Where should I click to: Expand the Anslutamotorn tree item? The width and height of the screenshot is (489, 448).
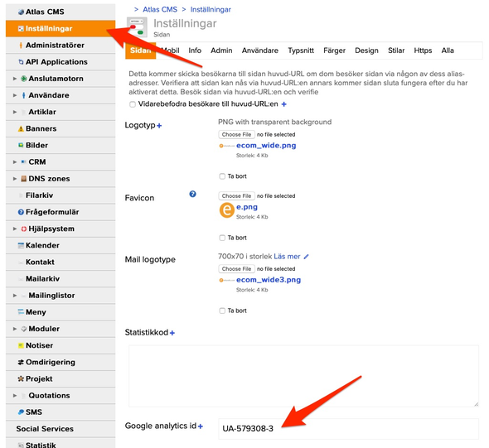coord(15,79)
